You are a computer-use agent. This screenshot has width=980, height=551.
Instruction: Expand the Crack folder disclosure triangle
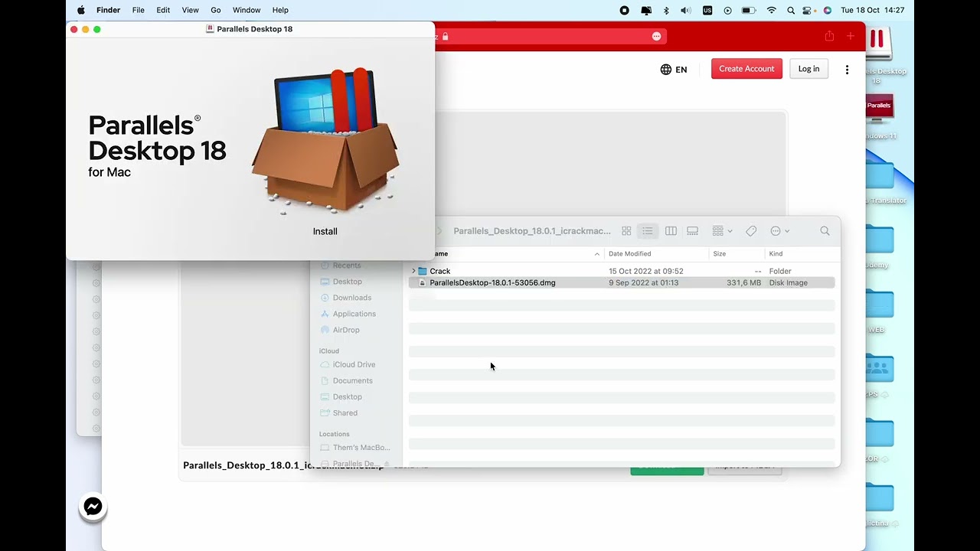413,271
